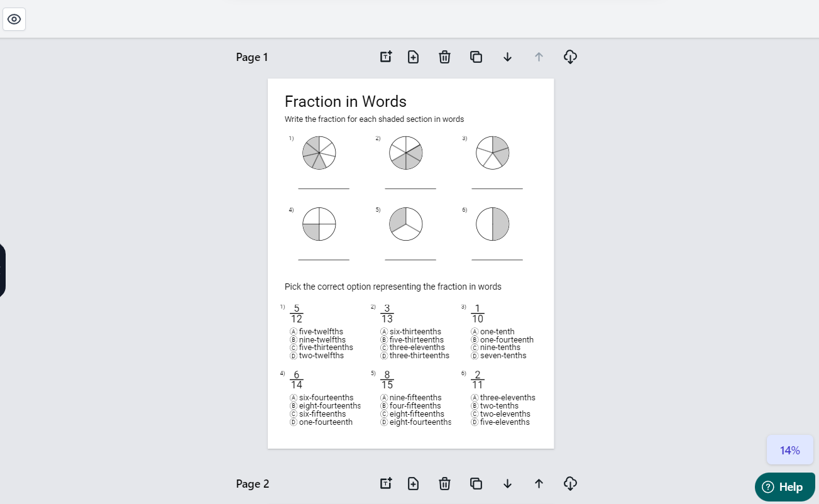Delete Page 2 via its trash icon

pyautogui.click(x=444, y=483)
